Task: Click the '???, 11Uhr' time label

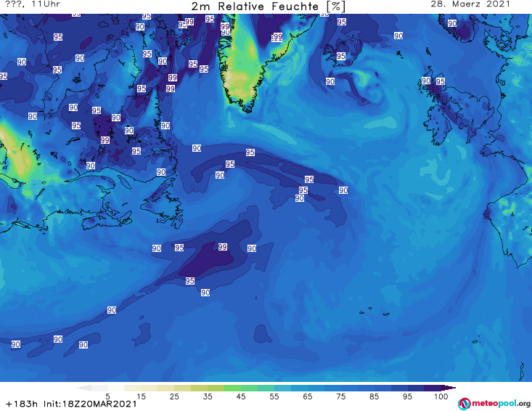Action: (33, 4)
